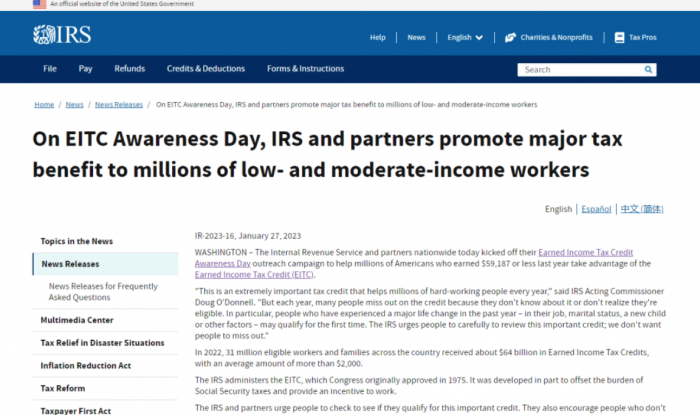This screenshot has height=415, width=700.
Task: Open Credits & Deductions menu
Action: 205,69
